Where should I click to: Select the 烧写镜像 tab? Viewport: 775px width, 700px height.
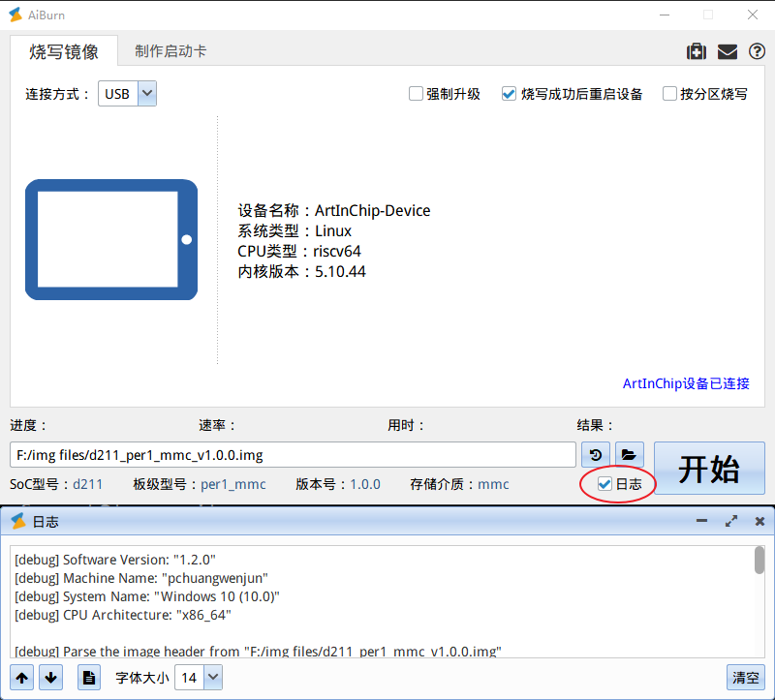click(64, 52)
